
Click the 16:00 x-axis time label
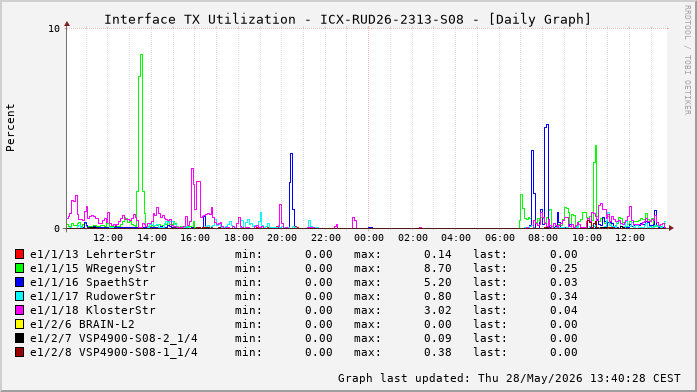(x=195, y=238)
